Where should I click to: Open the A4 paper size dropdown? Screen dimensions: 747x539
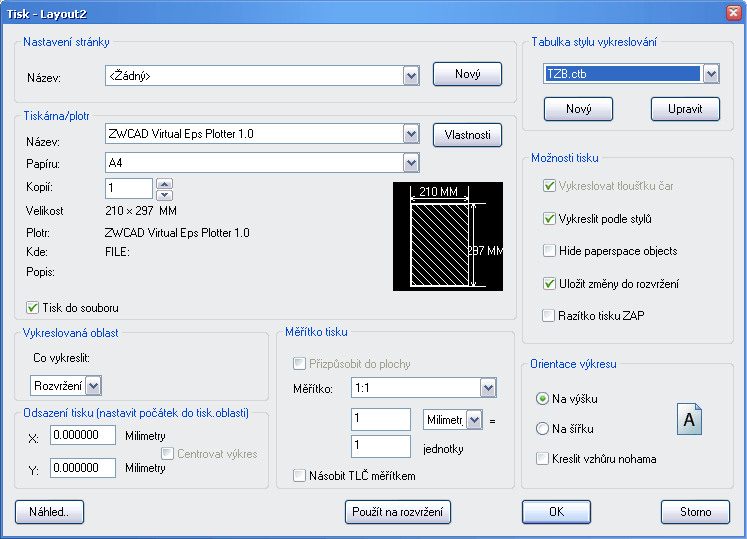point(410,163)
